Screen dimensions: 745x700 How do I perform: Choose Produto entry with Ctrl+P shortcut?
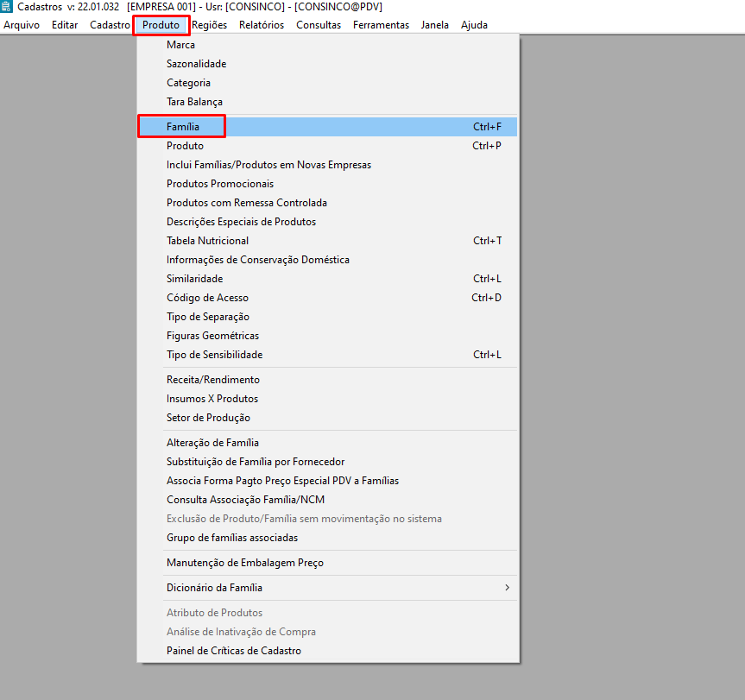[x=327, y=146]
